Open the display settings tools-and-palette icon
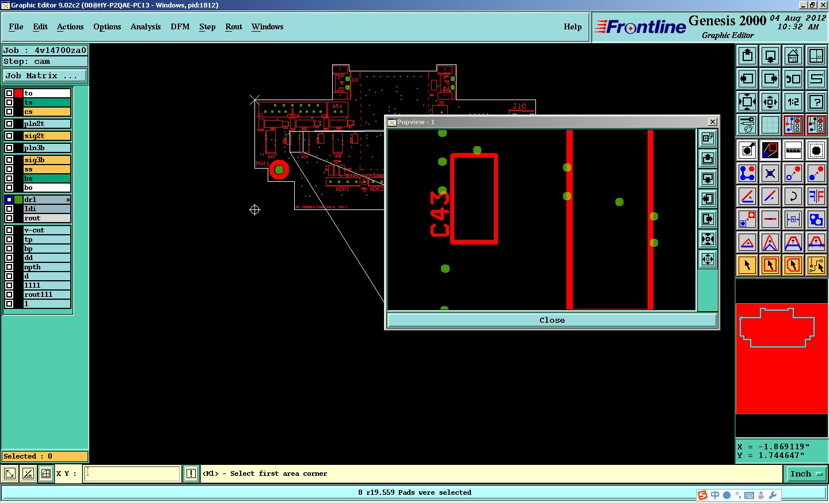This screenshot has height=504, width=829. pos(747,125)
